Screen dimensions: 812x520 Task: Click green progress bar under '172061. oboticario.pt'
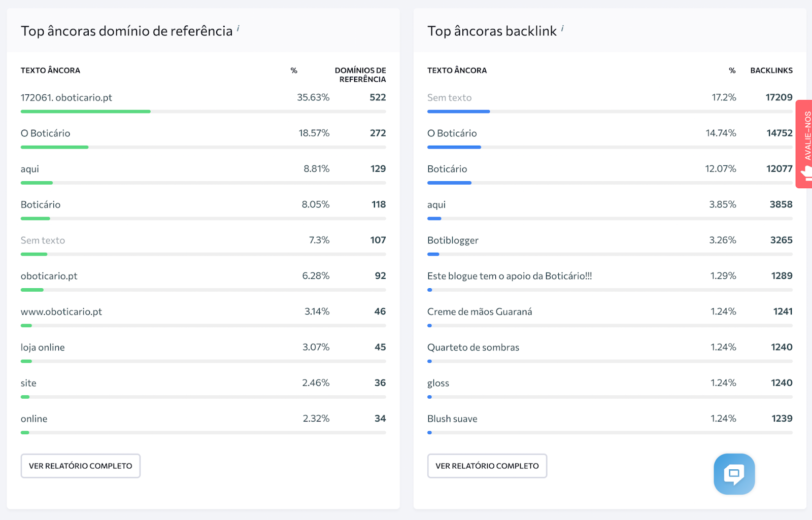(86, 112)
